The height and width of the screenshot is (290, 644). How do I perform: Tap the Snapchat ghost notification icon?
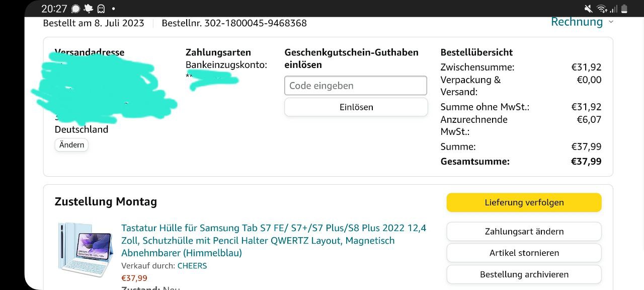pyautogui.click(x=101, y=9)
